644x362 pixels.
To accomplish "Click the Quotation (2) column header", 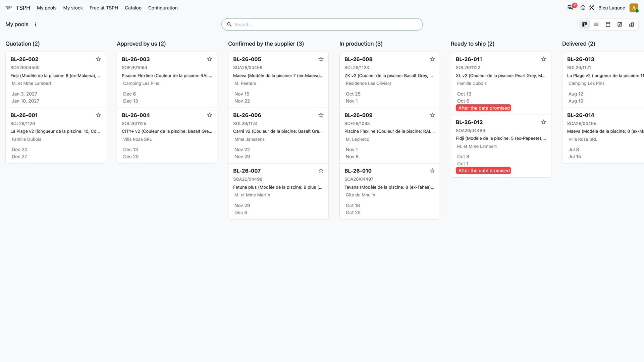I will click(x=22, y=44).
